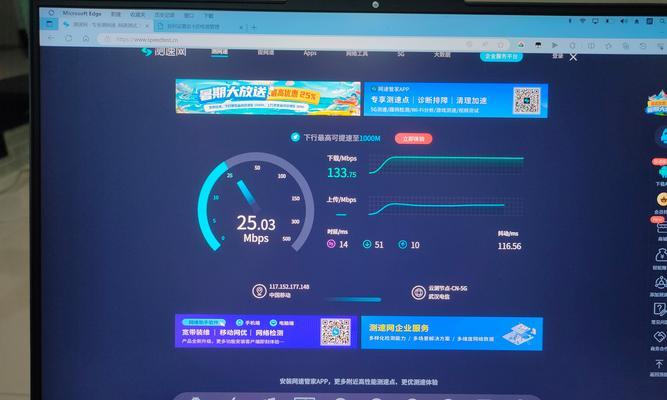This screenshot has width=667, height=400.
Task: Click the idle latency icon showing 14
Action: pyautogui.click(x=331, y=244)
